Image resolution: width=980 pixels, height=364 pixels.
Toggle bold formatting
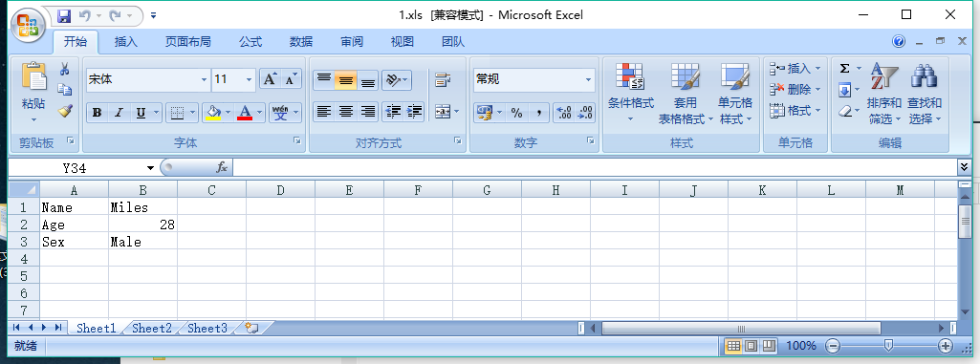point(97,113)
